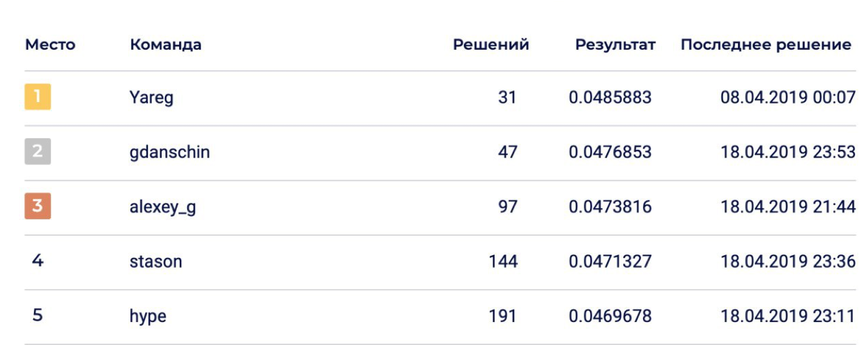The image size is (868, 345).
Task: Click the gold first-place badge
Action: click(37, 98)
